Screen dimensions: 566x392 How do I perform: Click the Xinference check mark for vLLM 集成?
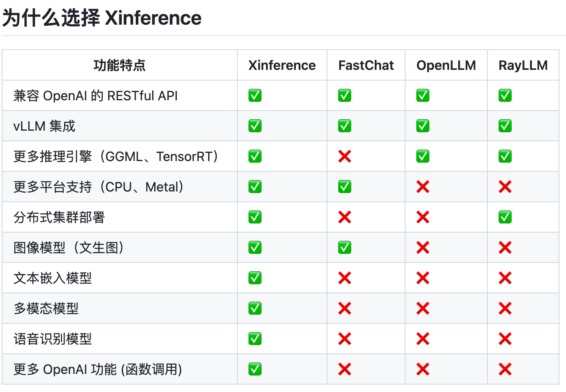tap(255, 126)
